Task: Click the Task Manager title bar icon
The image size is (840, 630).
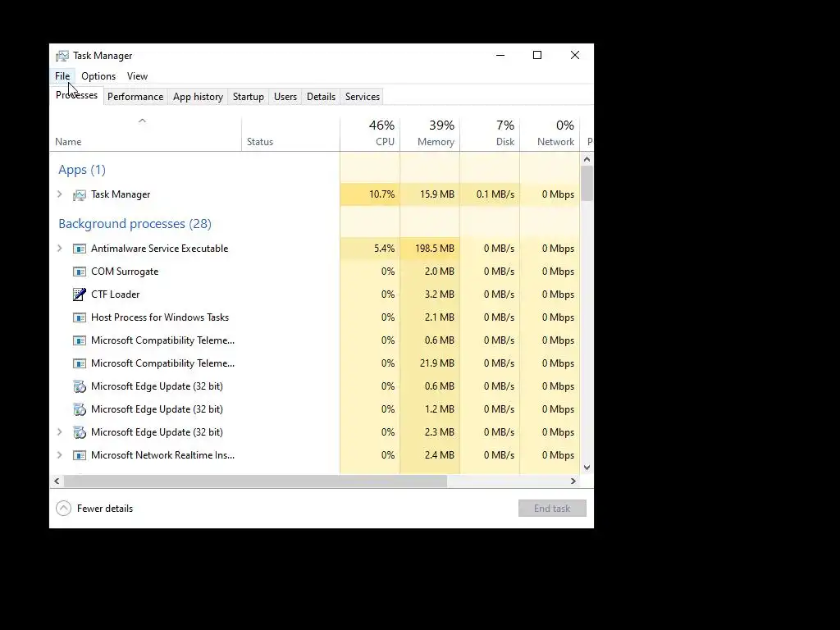Action: coord(62,56)
